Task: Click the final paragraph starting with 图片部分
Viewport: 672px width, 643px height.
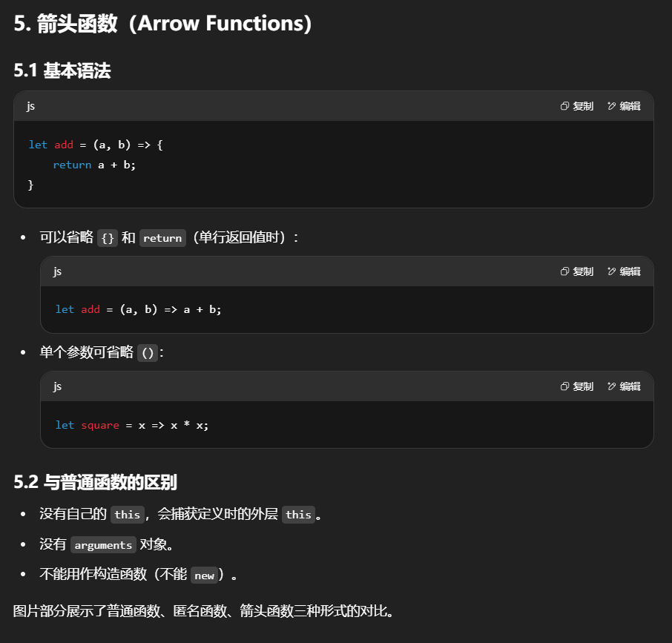Action: click(203, 612)
